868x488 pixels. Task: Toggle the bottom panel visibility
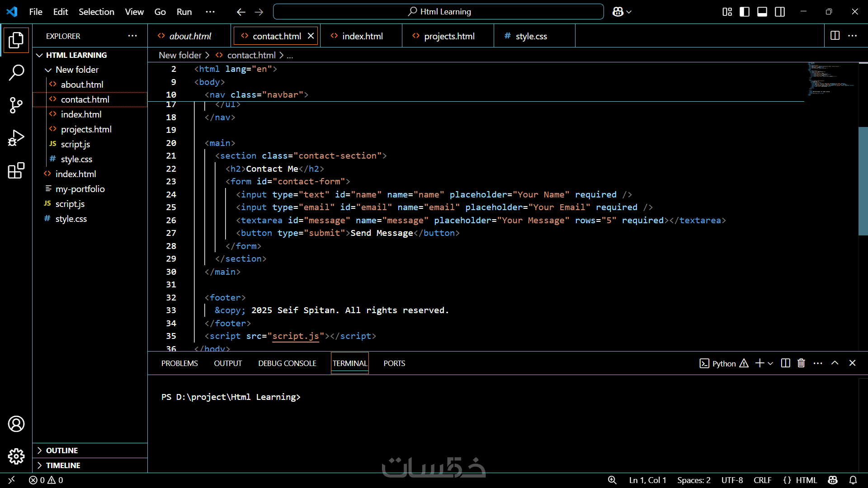[762, 12]
